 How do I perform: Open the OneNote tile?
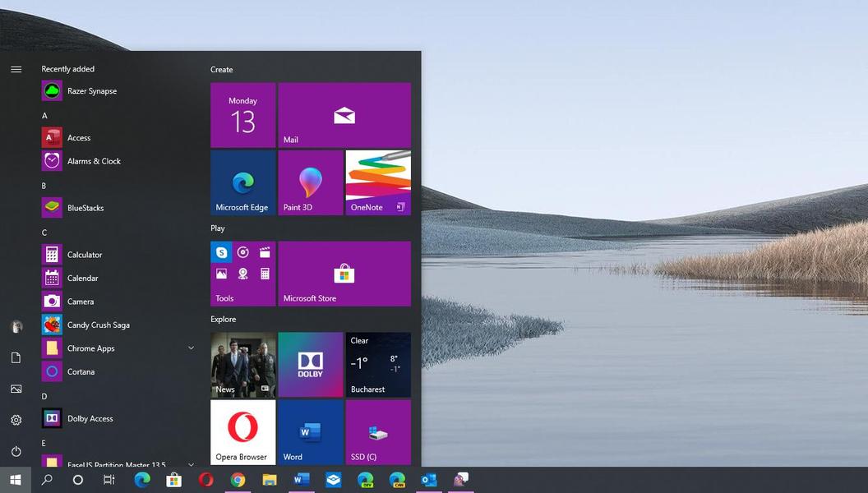(378, 182)
